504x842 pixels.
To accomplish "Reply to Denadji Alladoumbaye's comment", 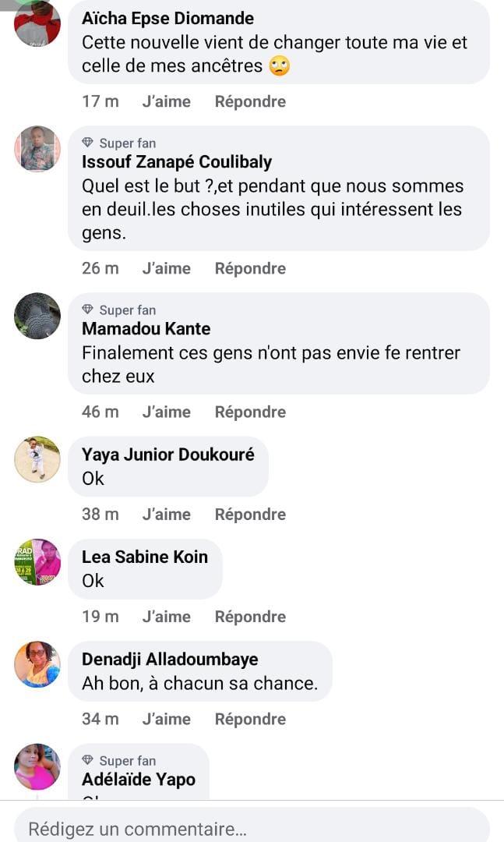I will pyautogui.click(x=250, y=720).
